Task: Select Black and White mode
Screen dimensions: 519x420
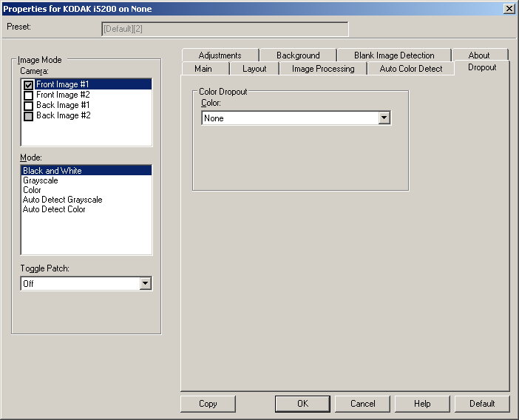Action: click(86, 171)
